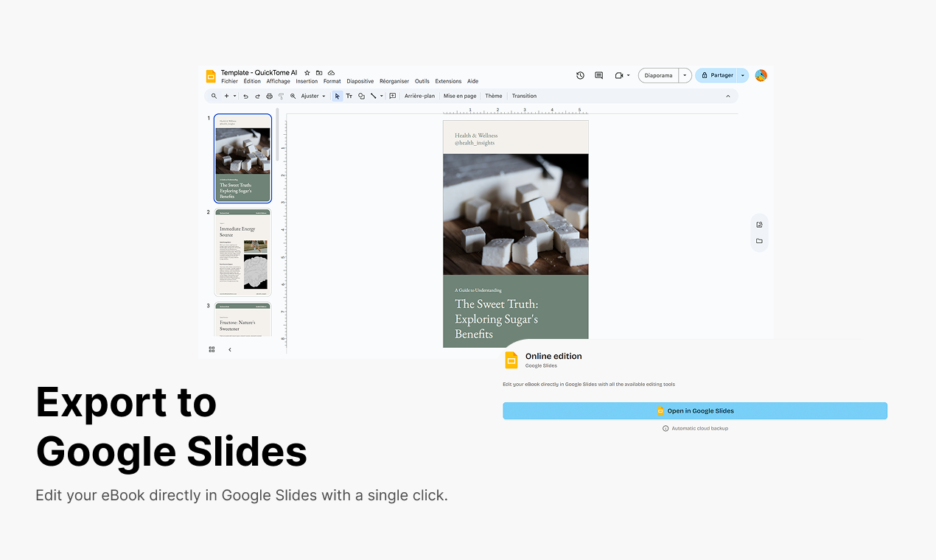
Task: Click the Online edition heading
Action: (553, 356)
